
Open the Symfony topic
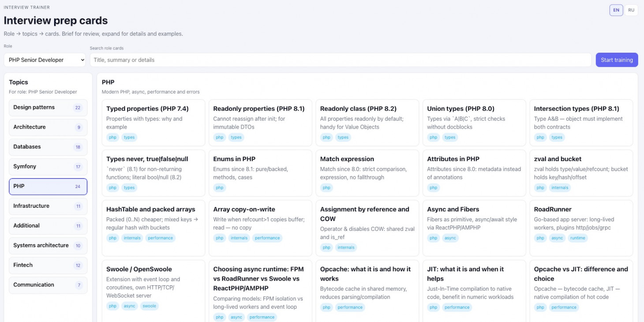[x=48, y=167]
